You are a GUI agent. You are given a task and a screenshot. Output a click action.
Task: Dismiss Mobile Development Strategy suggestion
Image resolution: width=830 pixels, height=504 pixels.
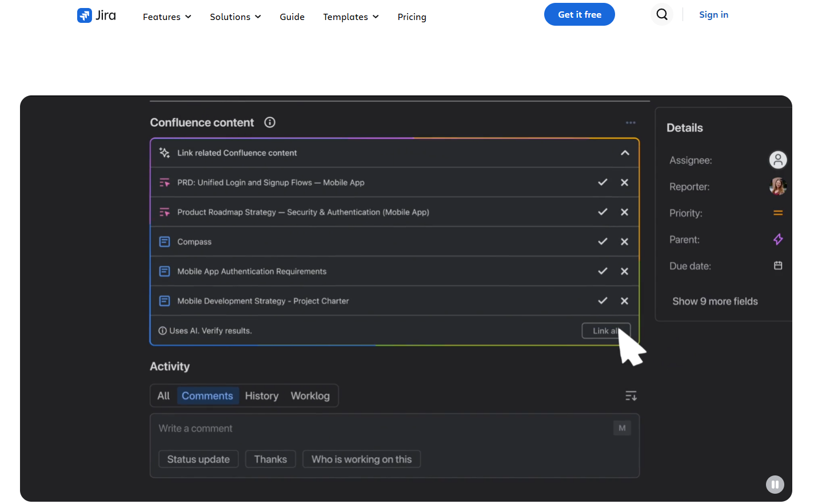pyautogui.click(x=624, y=301)
